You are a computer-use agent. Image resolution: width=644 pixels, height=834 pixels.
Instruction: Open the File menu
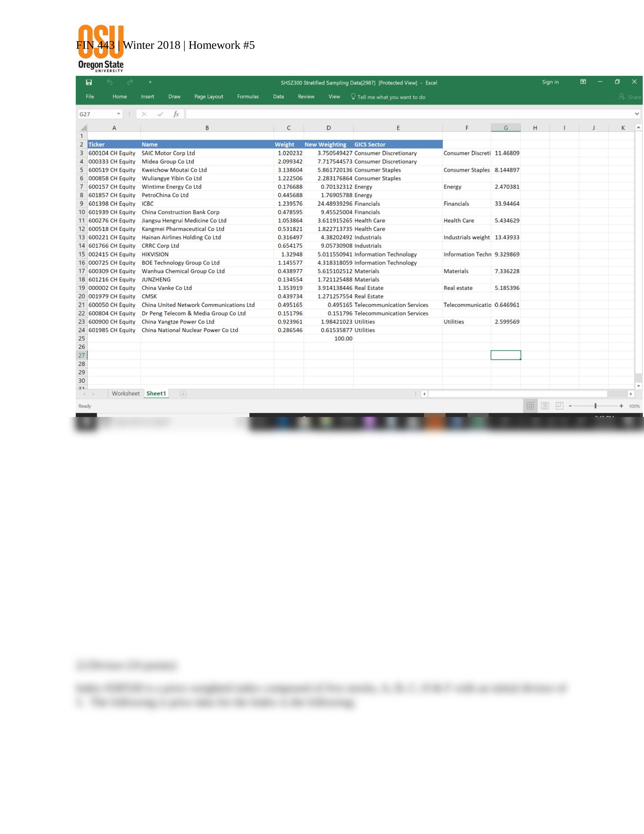(x=90, y=97)
